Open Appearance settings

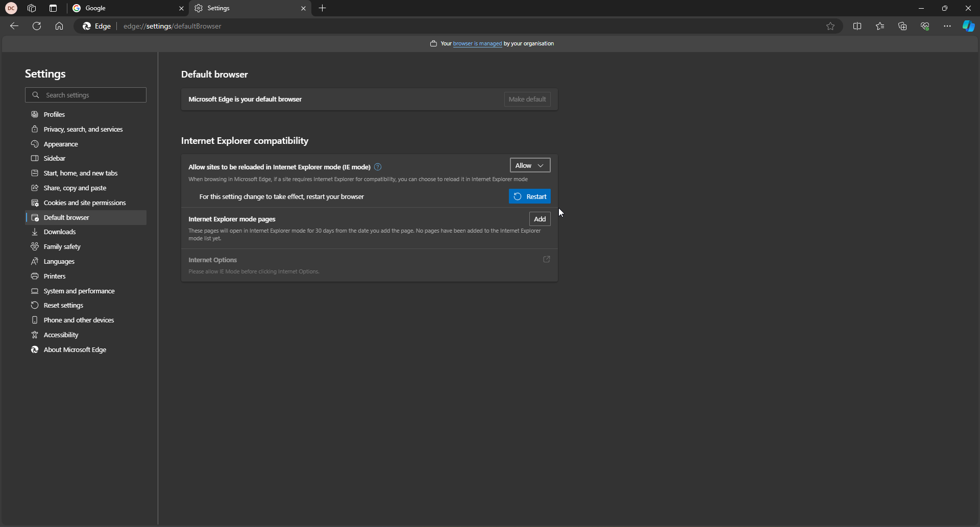(86, 144)
